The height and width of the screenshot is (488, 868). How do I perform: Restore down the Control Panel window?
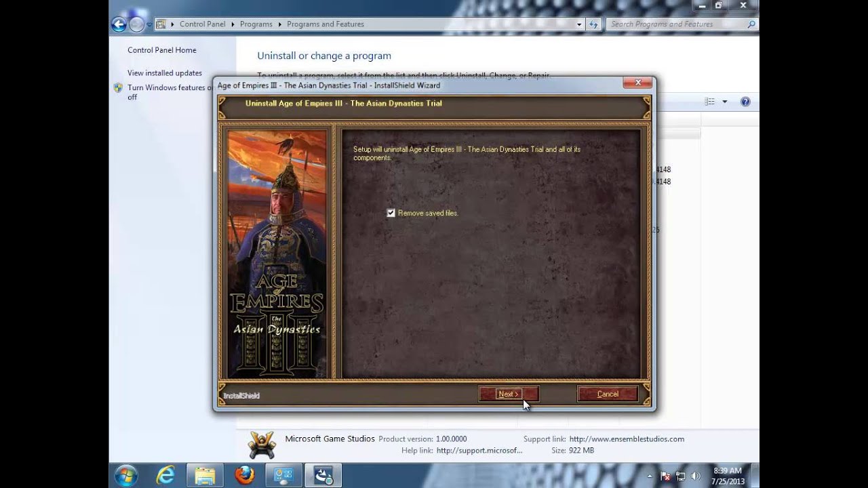[718, 5]
